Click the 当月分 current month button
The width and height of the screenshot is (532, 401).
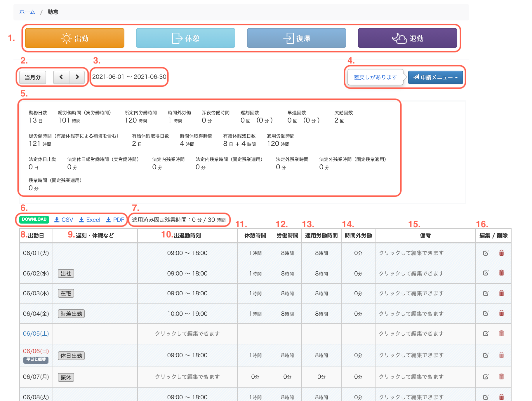(33, 77)
